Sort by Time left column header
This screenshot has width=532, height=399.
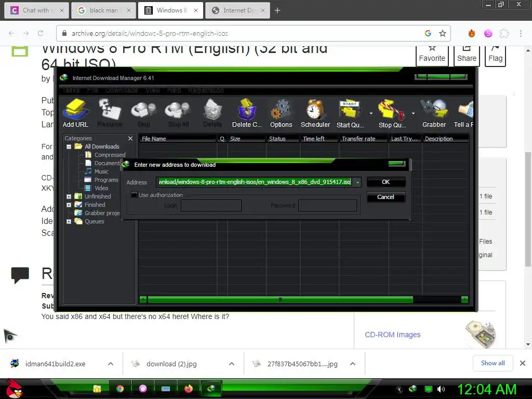coord(320,139)
